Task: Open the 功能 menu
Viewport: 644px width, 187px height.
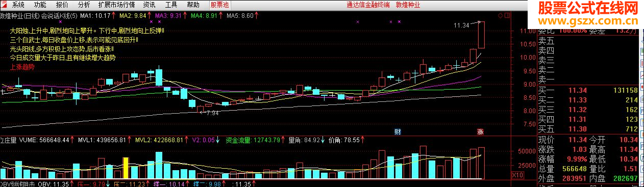Action: point(40,5)
